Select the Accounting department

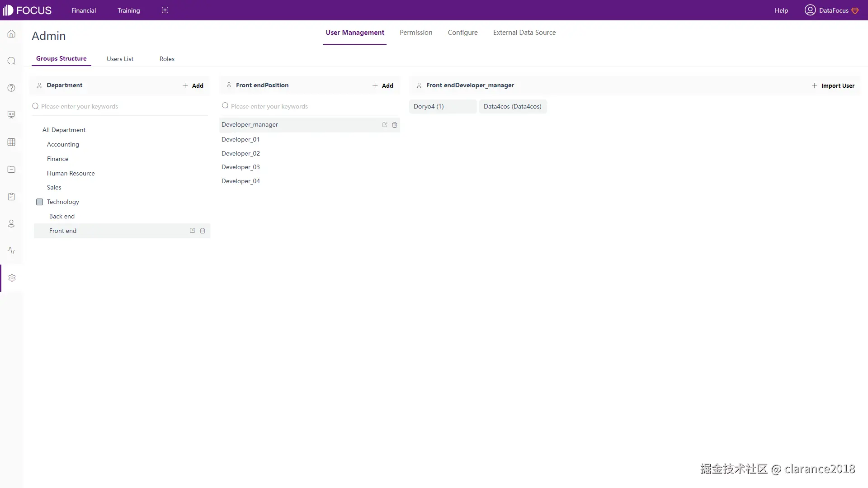tap(63, 144)
